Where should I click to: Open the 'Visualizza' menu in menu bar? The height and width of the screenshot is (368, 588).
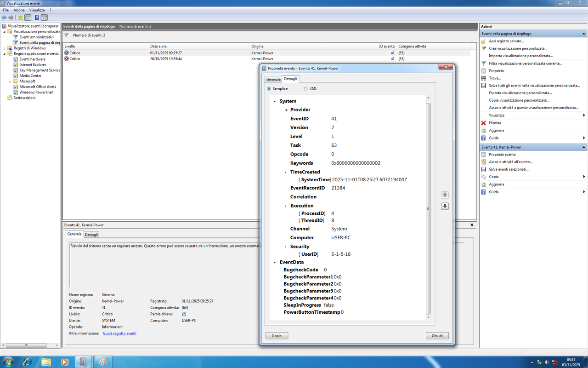37,10
